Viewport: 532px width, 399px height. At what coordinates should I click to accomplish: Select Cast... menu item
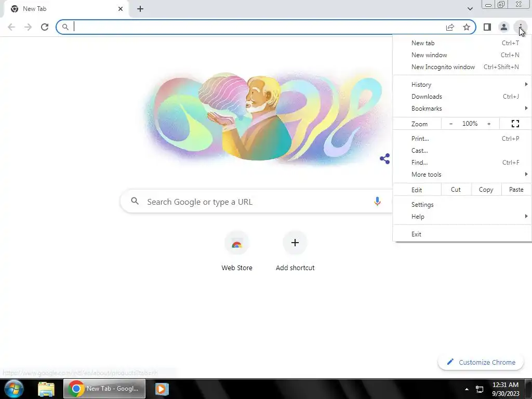(x=462, y=150)
